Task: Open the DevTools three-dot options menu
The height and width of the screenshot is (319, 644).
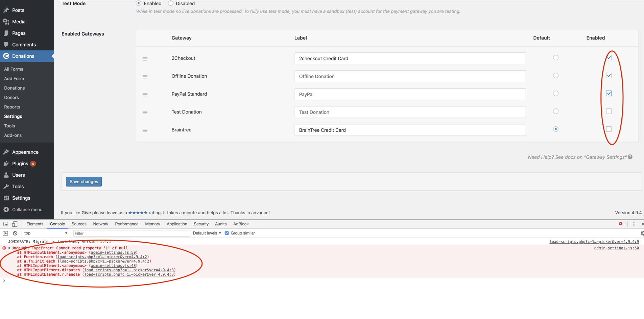Action: coord(634,224)
